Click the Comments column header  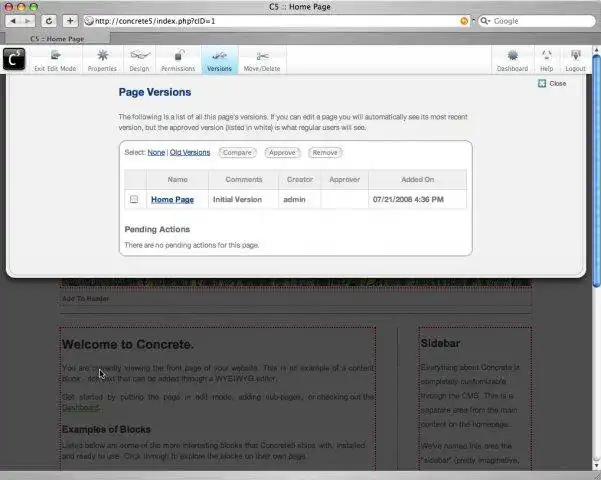pos(244,179)
